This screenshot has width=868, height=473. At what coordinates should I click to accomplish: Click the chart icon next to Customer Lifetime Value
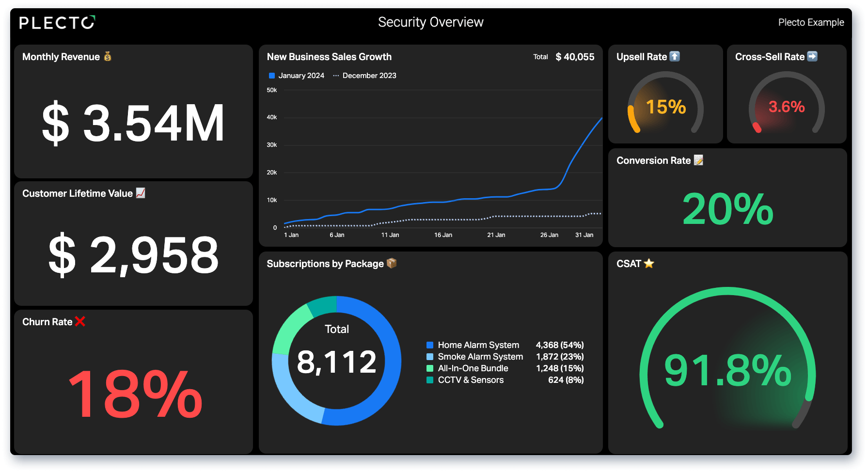(x=141, y=193)
